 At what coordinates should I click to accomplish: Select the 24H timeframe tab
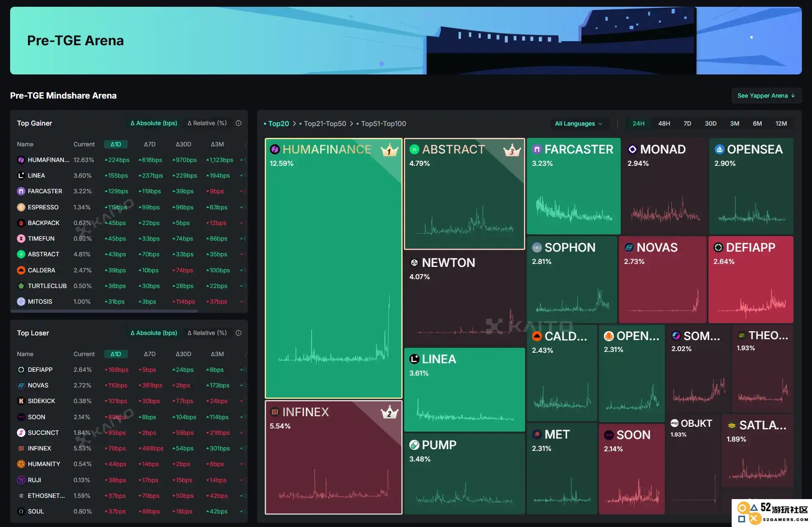click(x=639, y=124)
